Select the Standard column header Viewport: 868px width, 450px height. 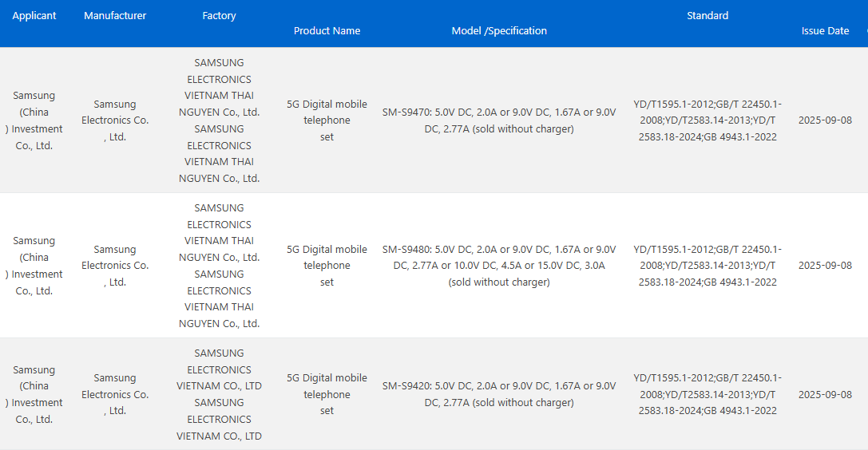[707, 16]
